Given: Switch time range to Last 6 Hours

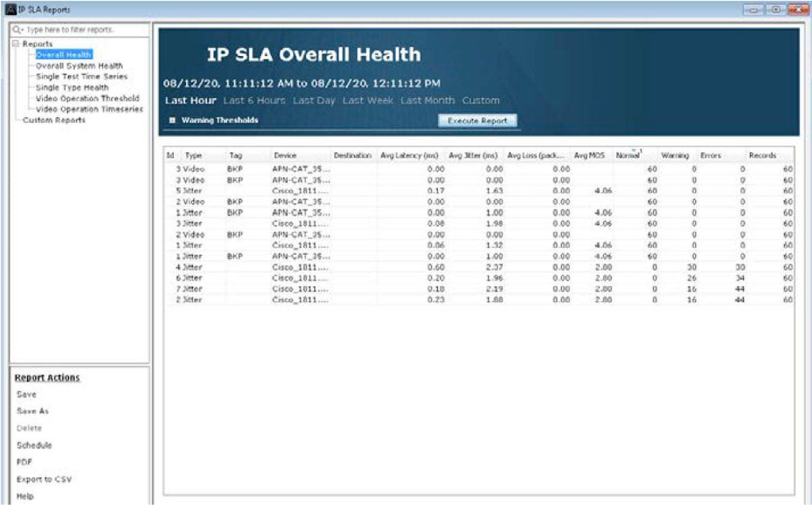Looking at the screenshot, I should [254, 100].
